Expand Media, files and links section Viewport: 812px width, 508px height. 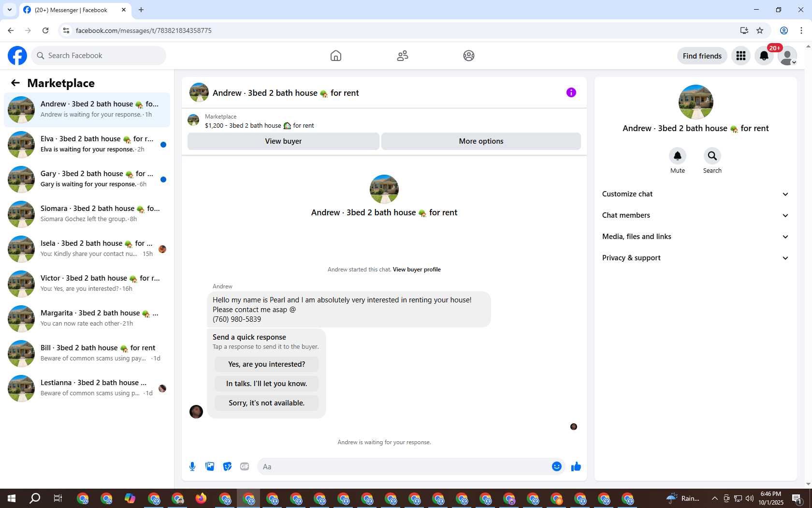click(696, 237)
